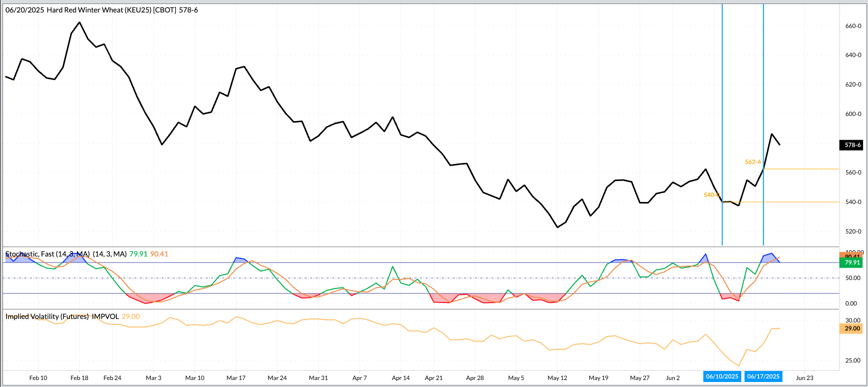868x387 pixels.
Task: Click the green 79.91 stochastic axis tag
Action: click(x=852, y=262)
